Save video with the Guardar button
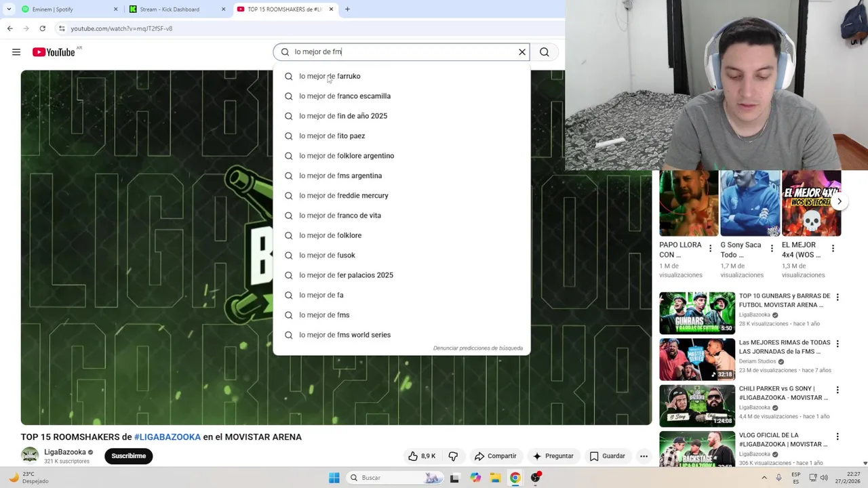This screenshot has height=488, width=868. 608,456
